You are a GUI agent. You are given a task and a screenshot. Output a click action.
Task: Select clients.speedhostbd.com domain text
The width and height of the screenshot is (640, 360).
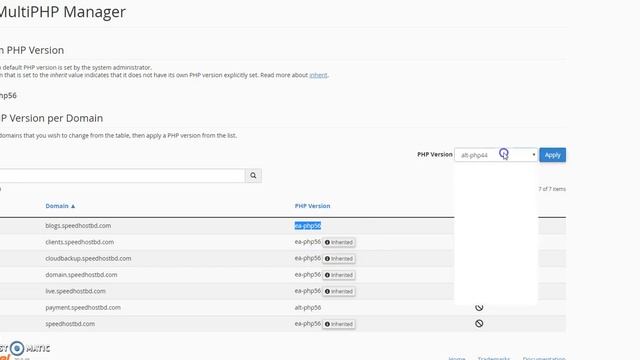coord(80,242)
